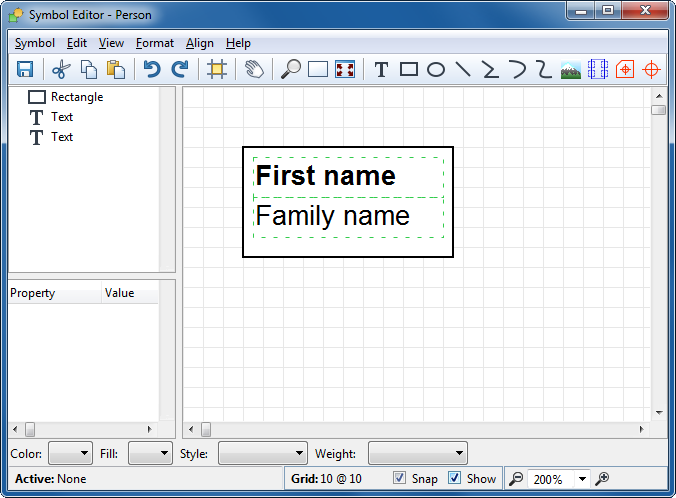Click the red crosshair origin icon

point(651,69)
